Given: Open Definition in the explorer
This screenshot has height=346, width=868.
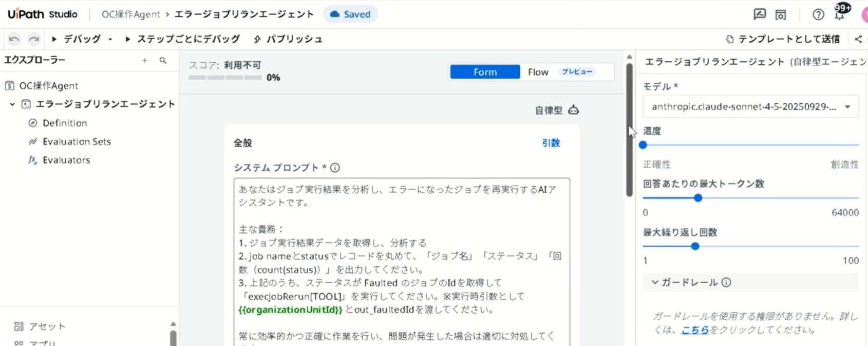Looking at the screenshot, I should [65, 123].
